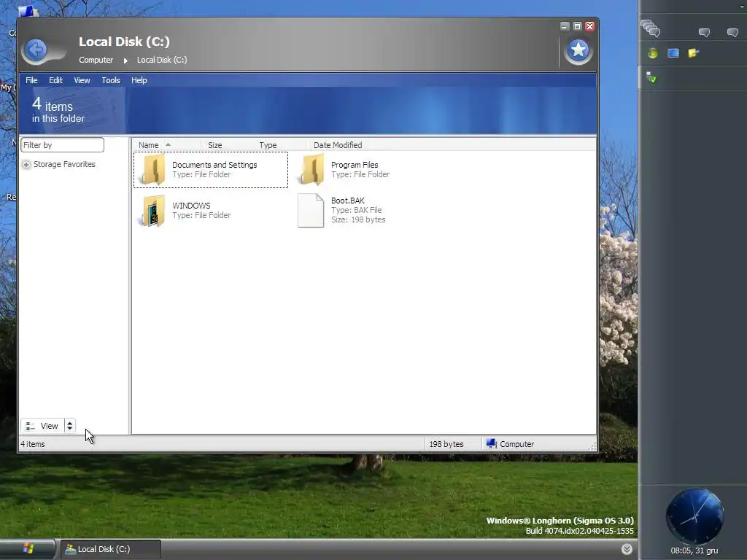Click the yellow folder sidebar quick-launch icon
Screen dimensions: 747x560
pos(693,53)
